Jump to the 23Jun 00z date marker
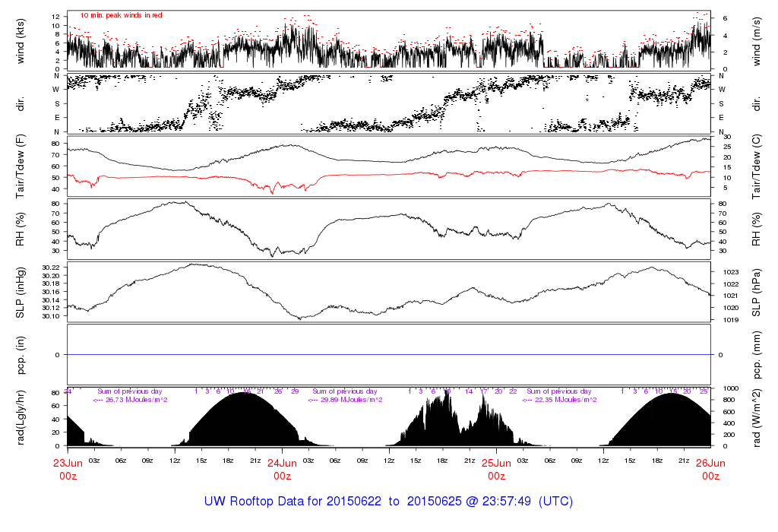Image resolution: width=778 pixels, height=532 pixels. [x=68, y=468]
